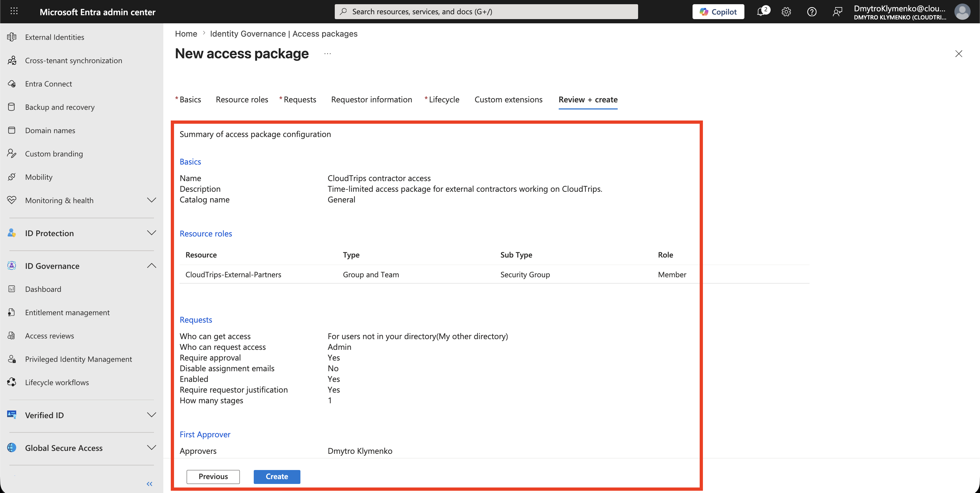Open portal settings gear
The height and width of the screenshot is (493, 980).
pos(786,12)
